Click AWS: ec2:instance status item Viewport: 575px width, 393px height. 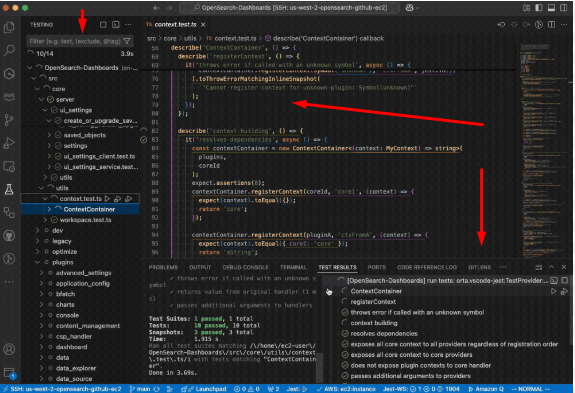tap(346, 389)
